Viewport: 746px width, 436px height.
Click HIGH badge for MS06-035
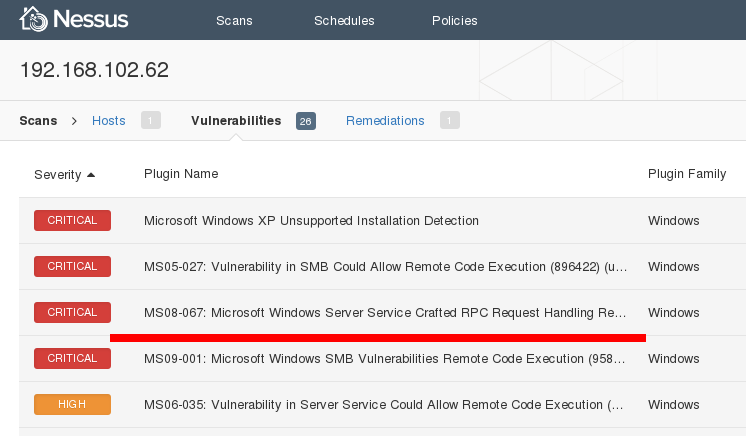click(x=72, y=405)
